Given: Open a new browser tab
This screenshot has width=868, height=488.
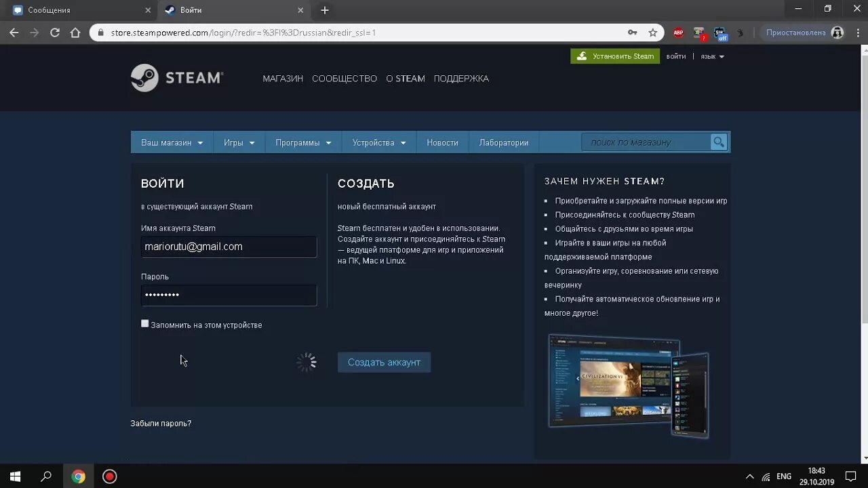Looking at the screenshot, I should pos(325,10).
